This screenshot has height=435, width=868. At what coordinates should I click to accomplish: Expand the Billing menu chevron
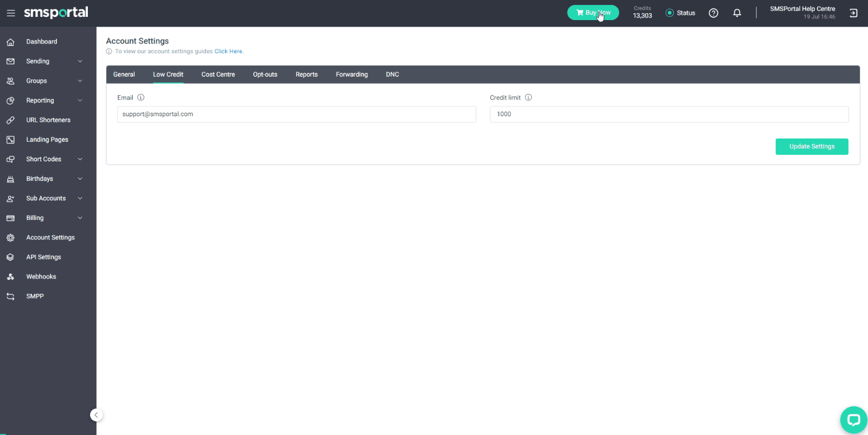[x=80, y=218]
